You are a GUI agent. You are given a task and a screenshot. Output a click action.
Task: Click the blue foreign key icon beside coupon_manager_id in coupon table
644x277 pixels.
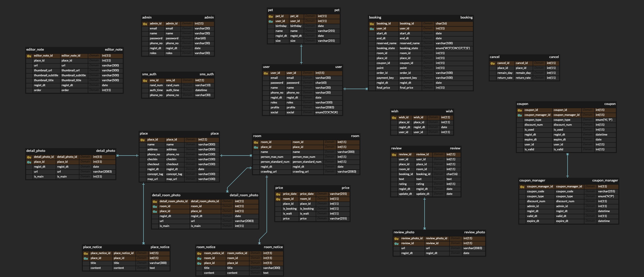[x=519, y=115]
